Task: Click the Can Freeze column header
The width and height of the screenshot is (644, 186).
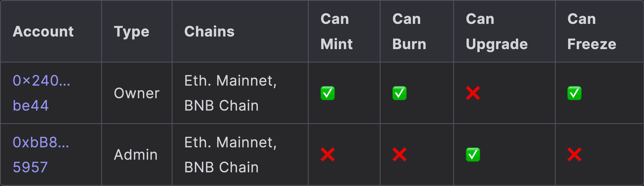Action: click(x=592, y=31)
